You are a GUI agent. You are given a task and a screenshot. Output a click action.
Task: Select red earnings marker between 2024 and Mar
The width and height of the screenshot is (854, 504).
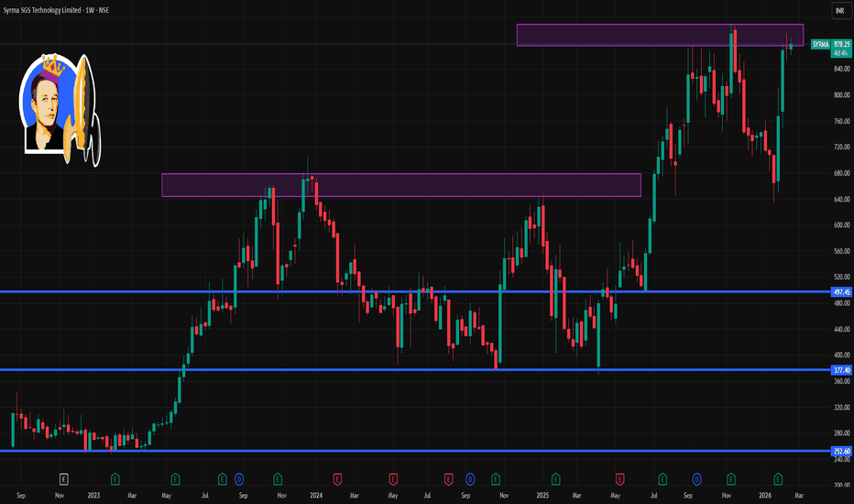[337, 479]
